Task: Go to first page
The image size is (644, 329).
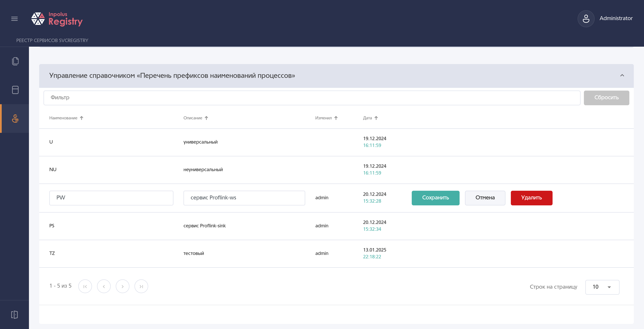Action: [85, 286]
